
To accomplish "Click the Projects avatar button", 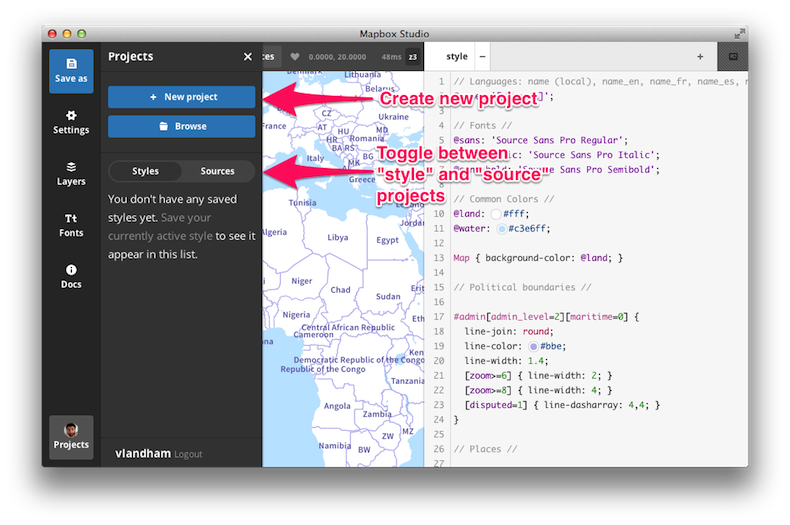I will (71, 437).
